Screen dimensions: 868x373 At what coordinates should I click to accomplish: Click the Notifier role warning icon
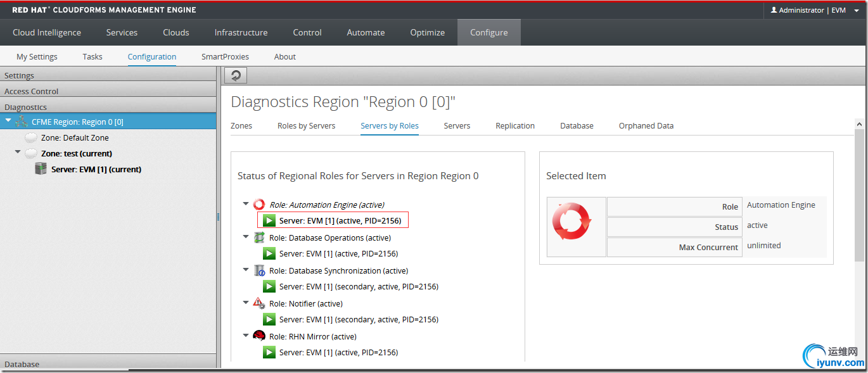coord(258,303)
